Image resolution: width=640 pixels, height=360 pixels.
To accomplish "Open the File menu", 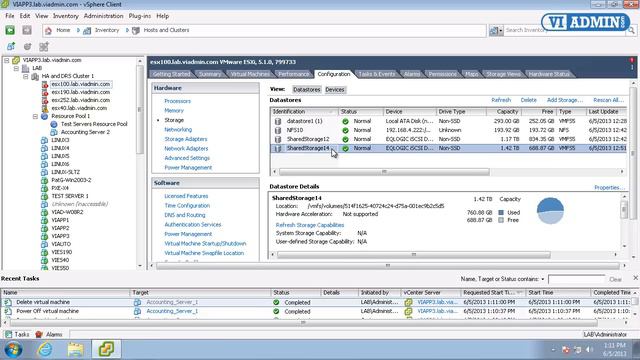I will (10, 16).
